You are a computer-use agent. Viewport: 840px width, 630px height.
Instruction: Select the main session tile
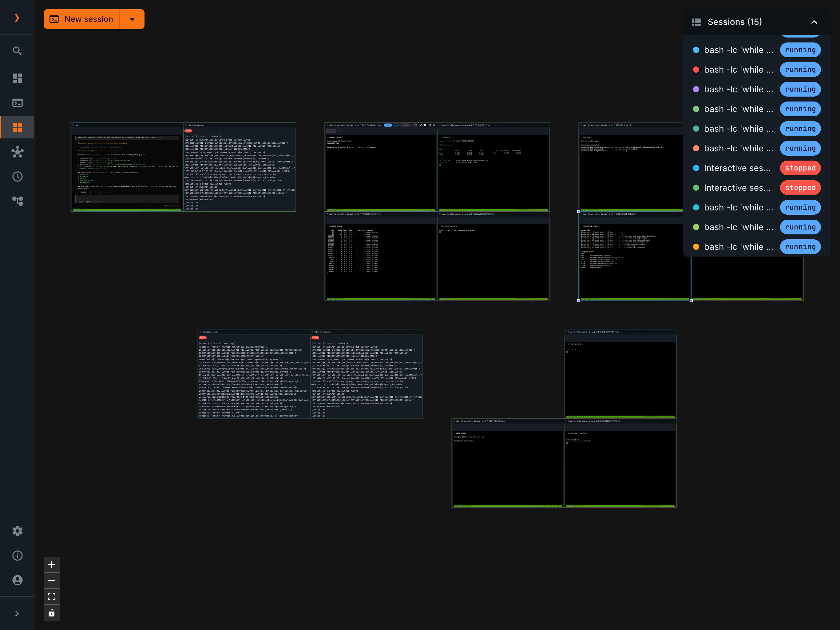click(127, 167)
